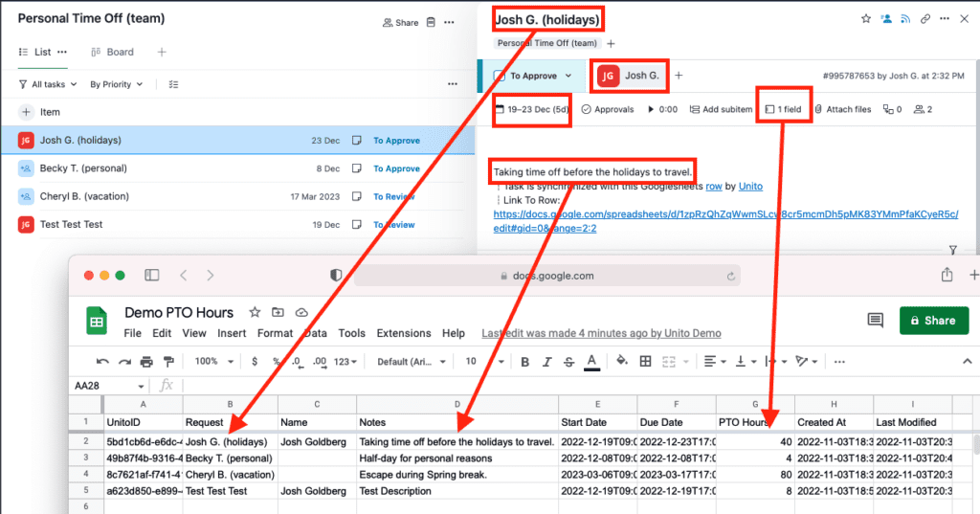
Task: Click the RSS follow icon in task header
Action: coord(905,18)
